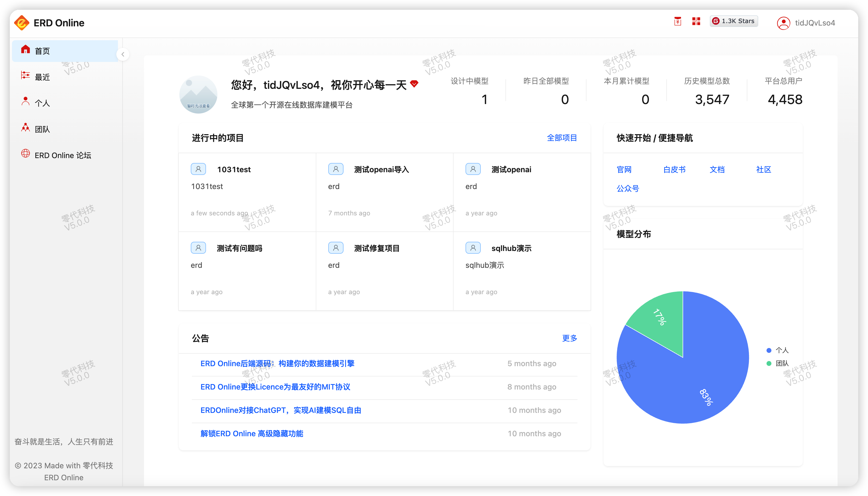
Task: Open the 团队 menu item
Action: [x=65, y=129]
